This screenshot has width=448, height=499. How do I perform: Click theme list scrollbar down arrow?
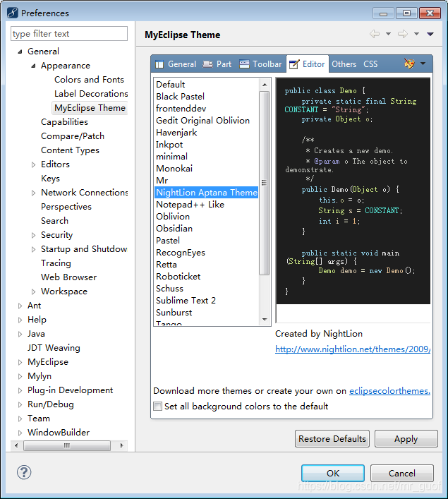265,319
